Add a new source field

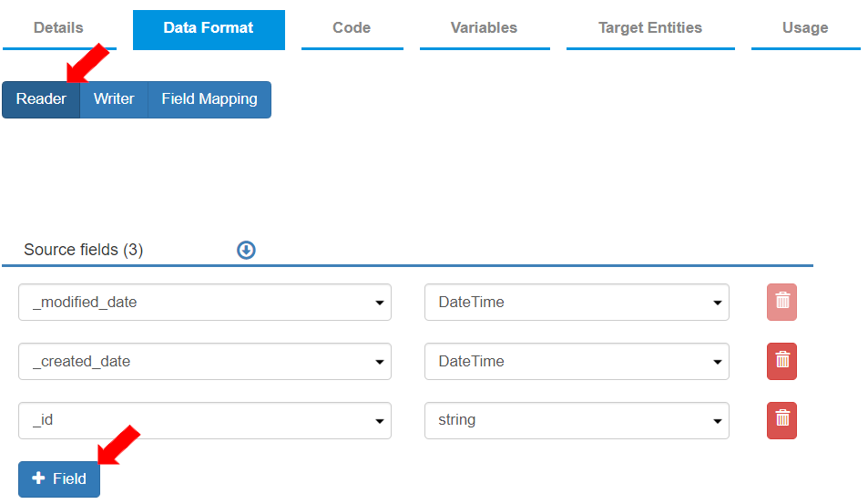tap(59, 478)
